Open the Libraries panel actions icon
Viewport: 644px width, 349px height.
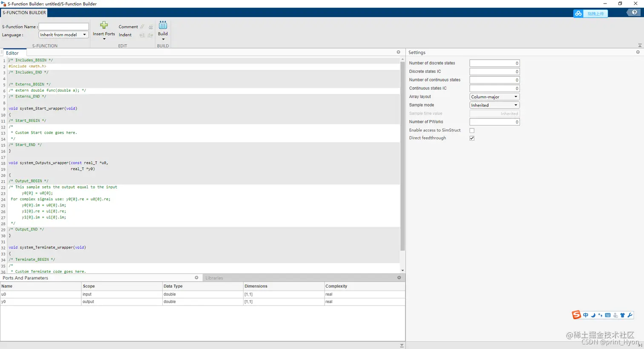click(399, 277)
